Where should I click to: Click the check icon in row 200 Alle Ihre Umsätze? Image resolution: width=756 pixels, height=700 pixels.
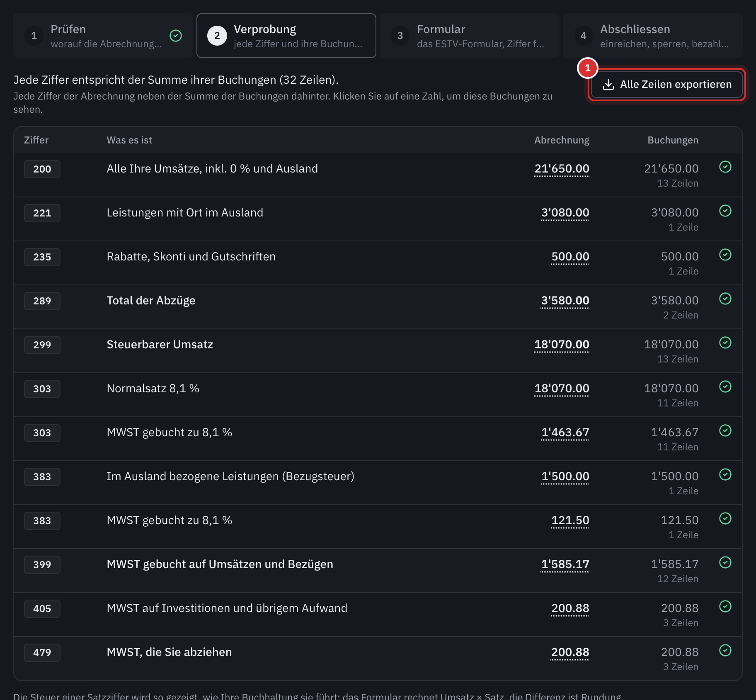point(725,167)
